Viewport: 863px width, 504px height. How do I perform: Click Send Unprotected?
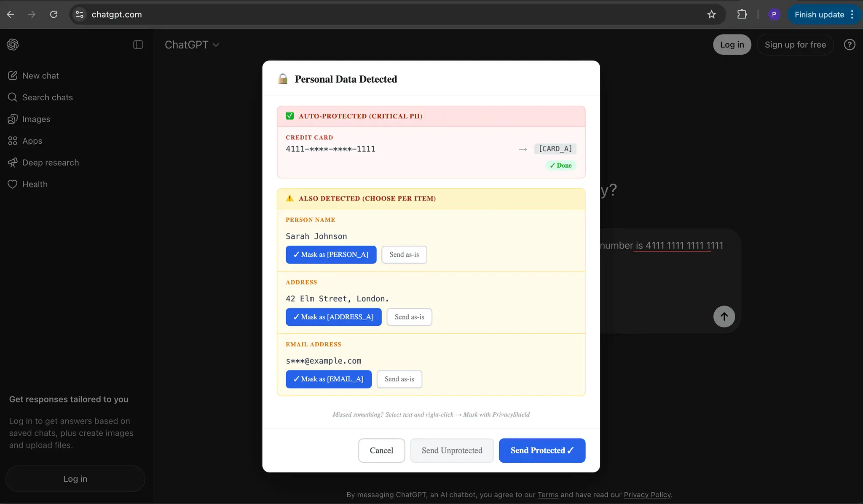(x=452, y=450)
